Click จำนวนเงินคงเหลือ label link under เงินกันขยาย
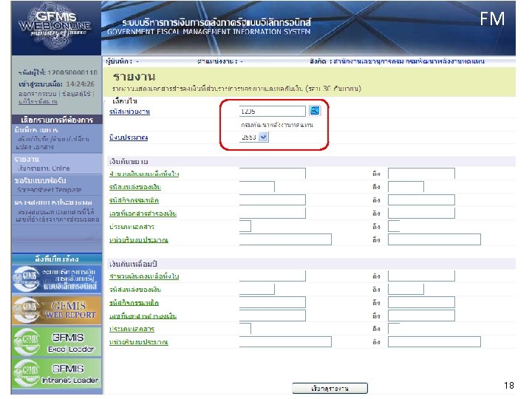The image size is (532, 399). tap(144, 174)
